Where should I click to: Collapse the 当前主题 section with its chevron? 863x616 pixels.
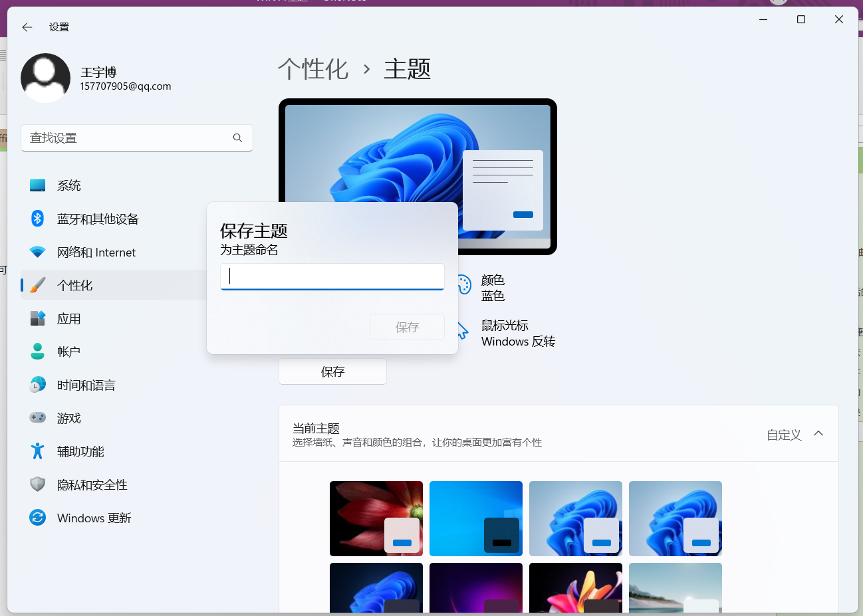point(818,434)
